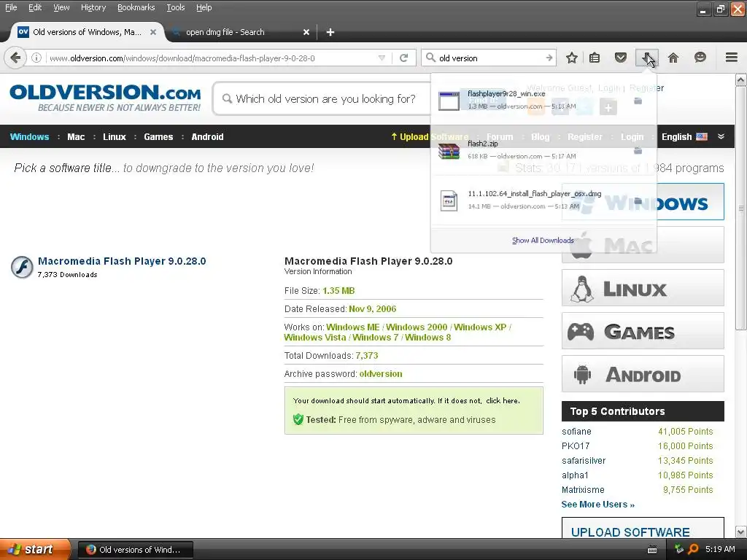Click Show All Downloads
Screen dimensions: 747x560
543,241
